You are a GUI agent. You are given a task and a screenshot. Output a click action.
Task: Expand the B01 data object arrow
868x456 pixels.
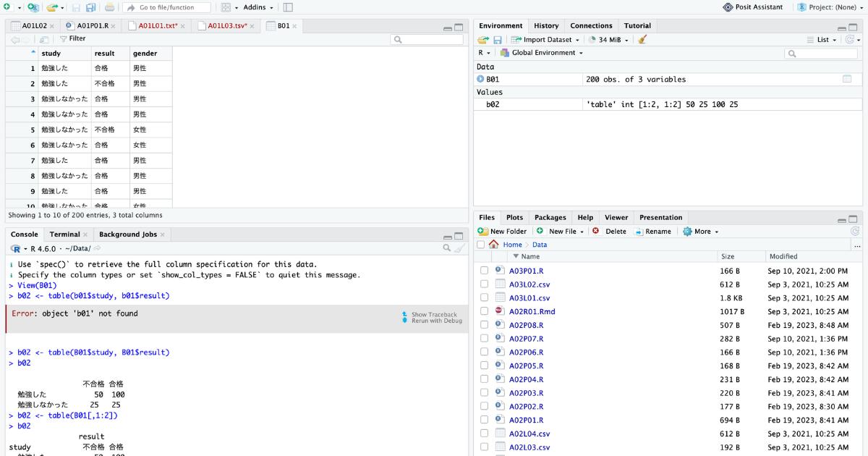click(480, 79)
